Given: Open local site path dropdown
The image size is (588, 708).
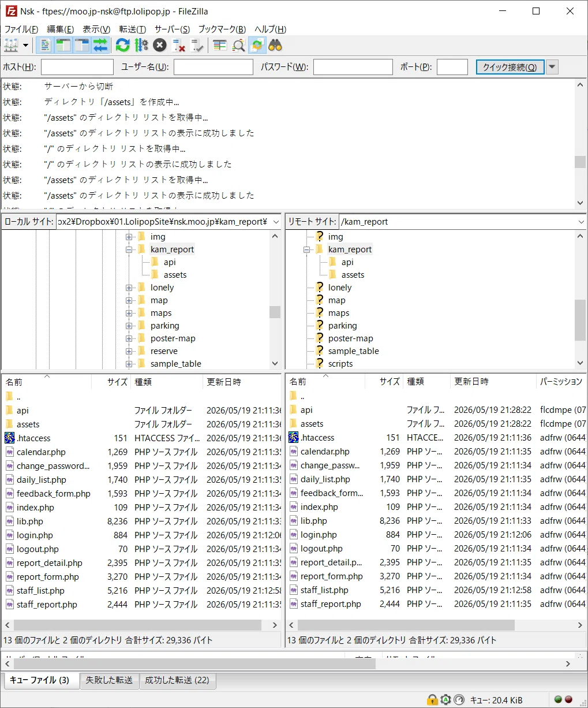Looking at the screenshot, I should [275, 222].
